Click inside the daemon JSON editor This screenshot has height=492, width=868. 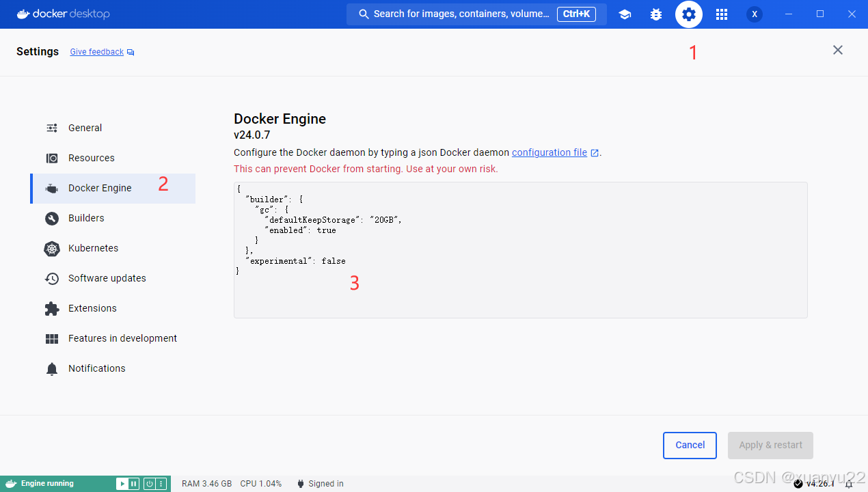[x=521, y=250]
